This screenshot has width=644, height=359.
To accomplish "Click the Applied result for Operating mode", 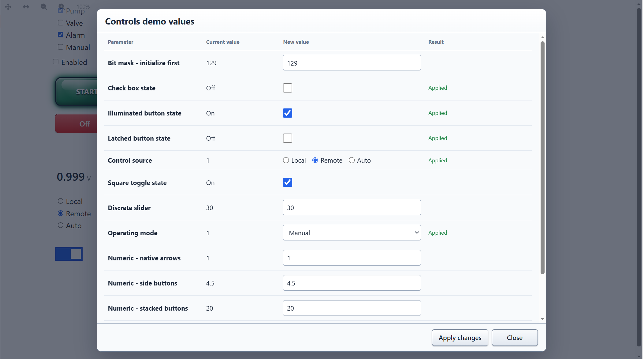I will click(437, 233).
